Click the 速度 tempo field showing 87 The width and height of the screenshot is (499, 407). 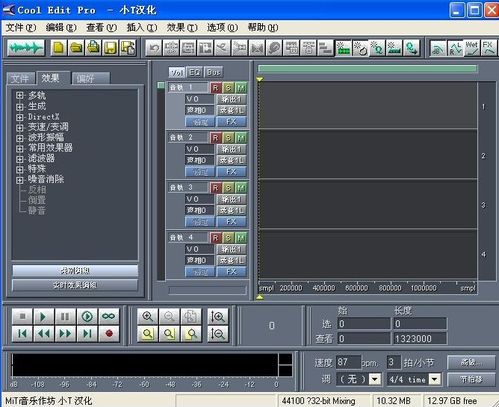click(348, 362)
